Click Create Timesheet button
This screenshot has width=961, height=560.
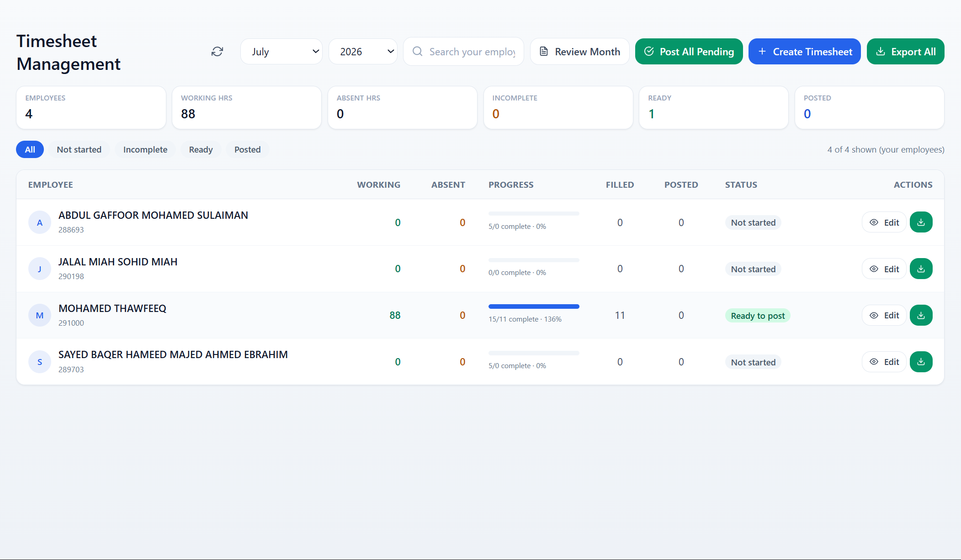click(805, 52)
